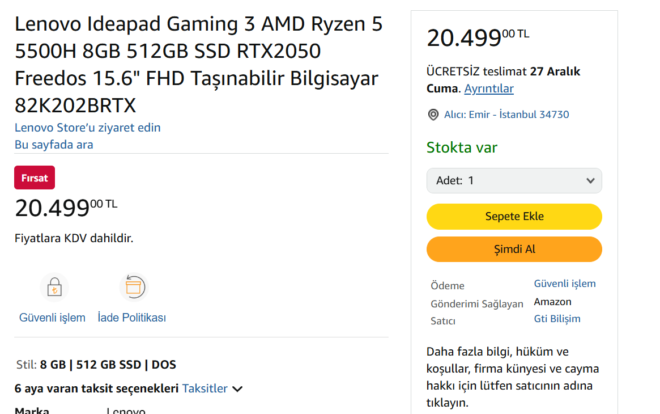Click the Bu sayfada ara link
The height and width of the screenshot is (414, 660).
[x=53, y=145]
